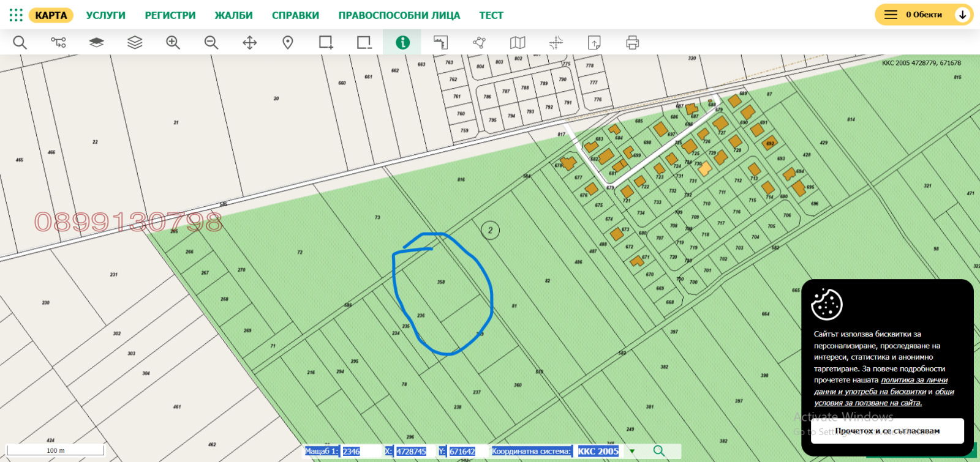
Task: Click the location pin marker tool
Action: [x=288, y=42]
